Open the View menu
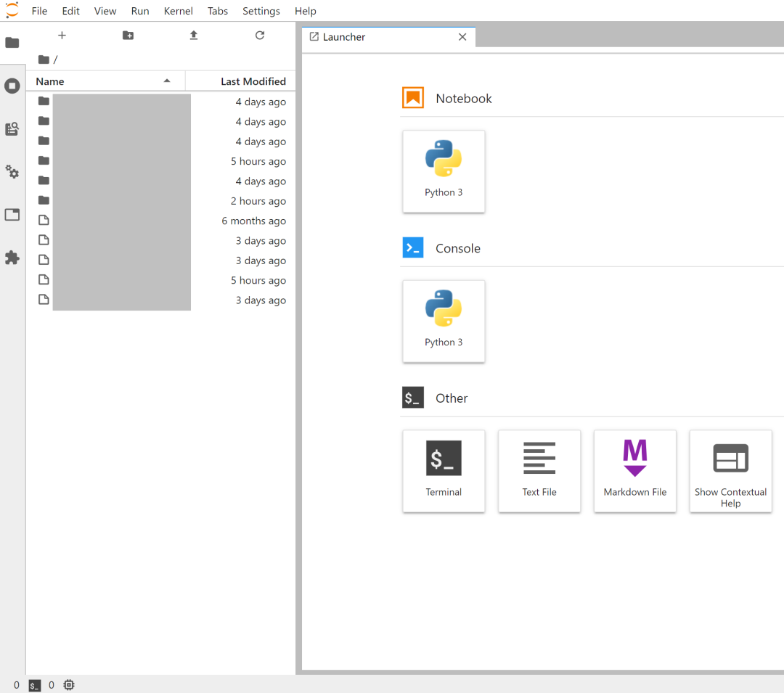784x693 pixels. pyautogui.click(x=105, y=11)
